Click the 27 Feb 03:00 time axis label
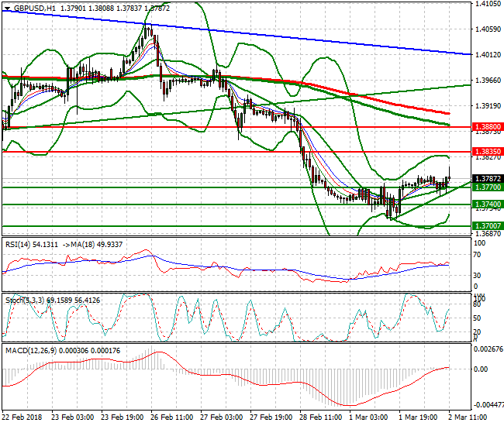 [x=222, y=417]
